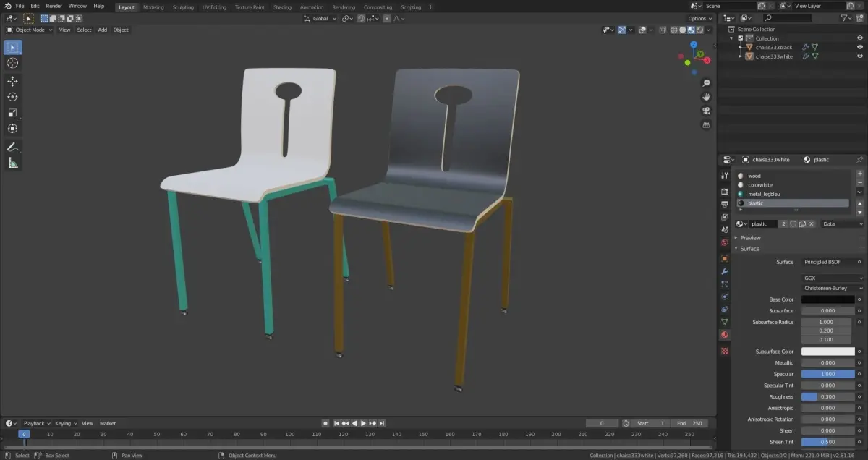This screenshot has width=868, height=460.
Task: Select the Annotate tool
Action: tap(12, 147)
